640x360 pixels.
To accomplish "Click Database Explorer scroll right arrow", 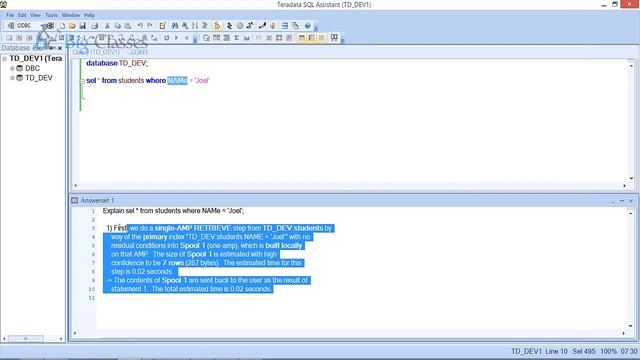I will tap(61, 339).
